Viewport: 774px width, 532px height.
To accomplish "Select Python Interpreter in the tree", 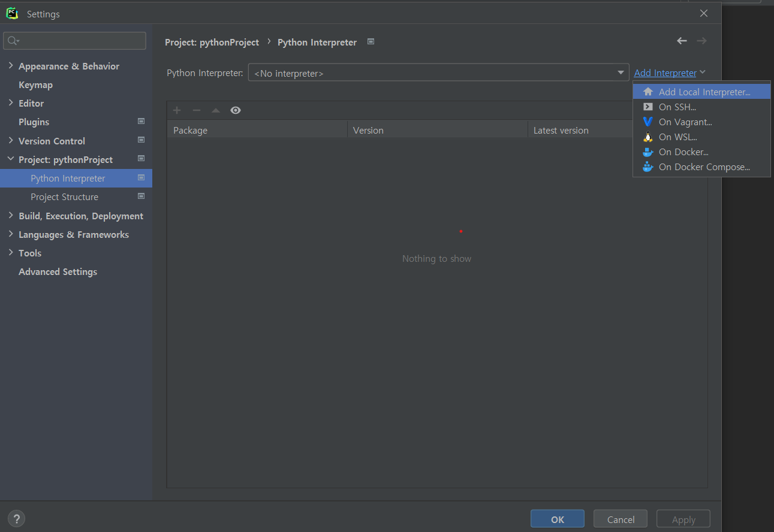I will point(76,178).
